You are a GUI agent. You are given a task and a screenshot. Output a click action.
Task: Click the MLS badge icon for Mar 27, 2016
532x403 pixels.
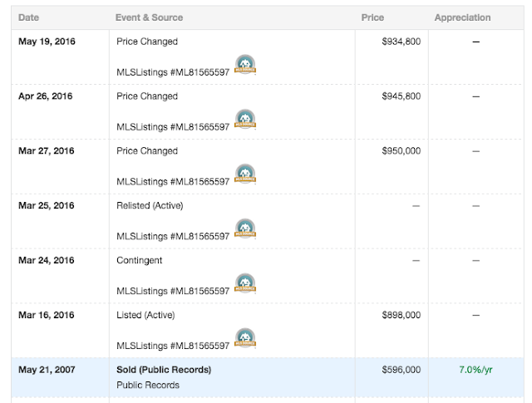click(x=245, y=174)
